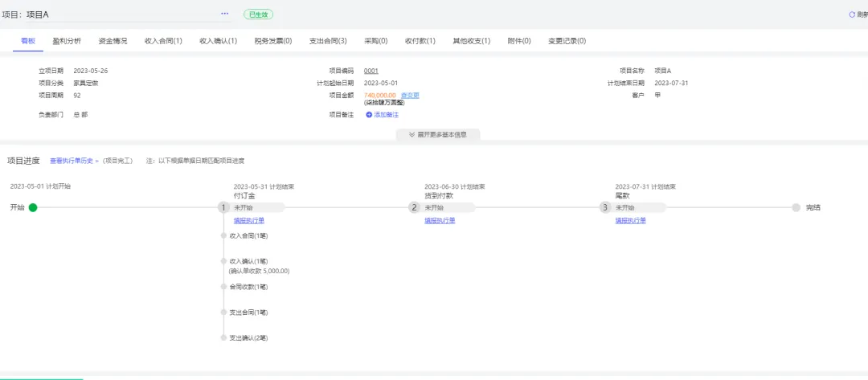Click the green start node circle
Screen dimensions: 868x380
coord(33,208)
